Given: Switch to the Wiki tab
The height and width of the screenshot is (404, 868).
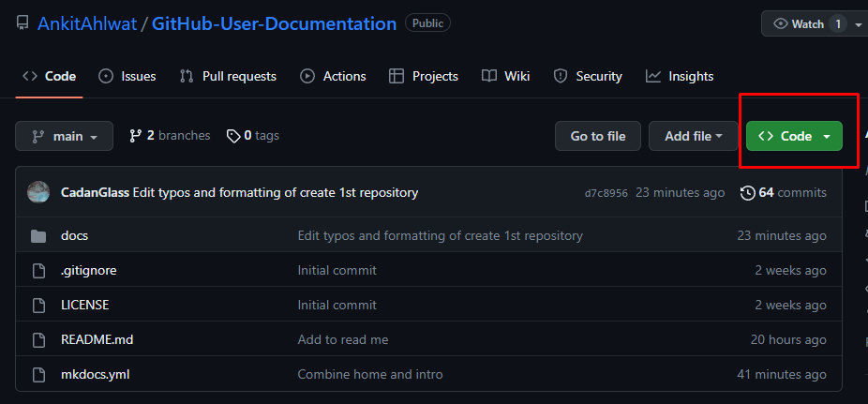Looking at the screenshot, I should click(506, 76).
